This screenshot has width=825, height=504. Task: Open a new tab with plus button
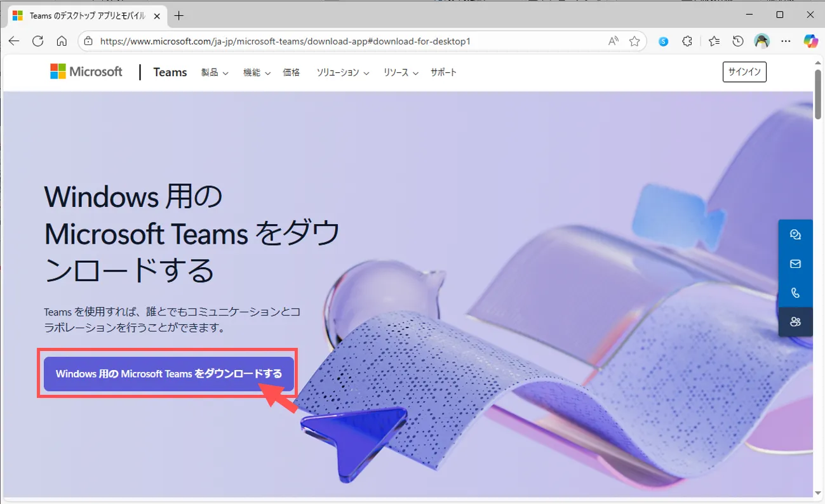pyautogui.click(x=179, y=15)
